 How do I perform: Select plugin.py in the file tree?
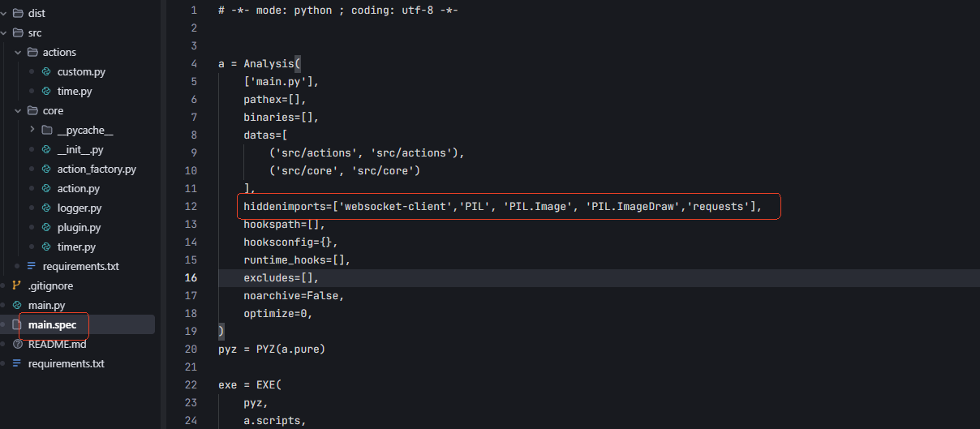(x=79, y=227)
